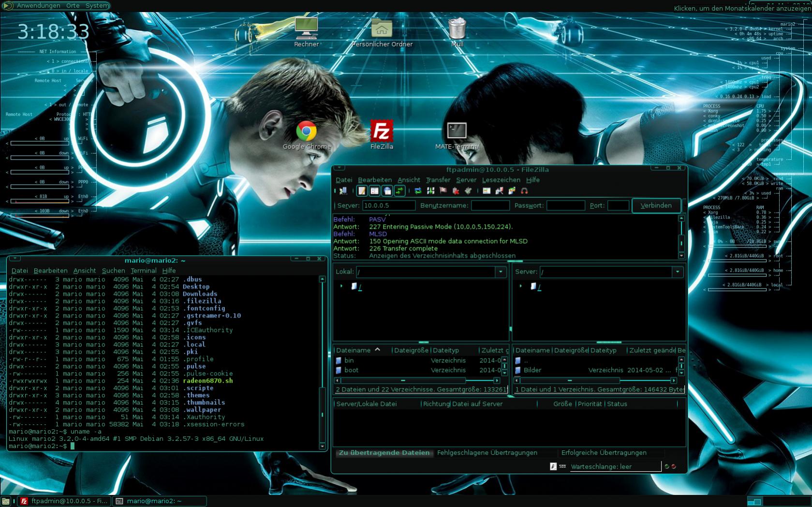Focus the Port input field
Screen dimensions: 812x507
click(x=618, y=205)
